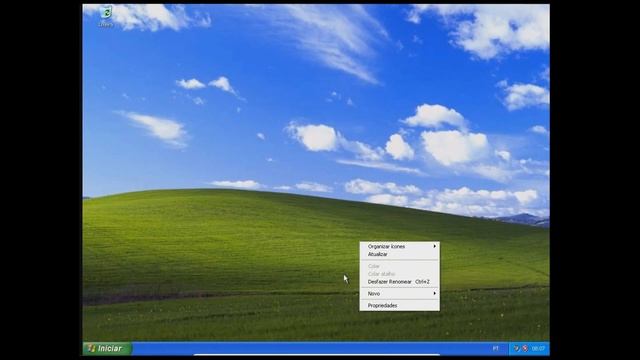Screen dimensions: 640x360
Task: Click the PT language indicator
Action: [x=496, y=349]
